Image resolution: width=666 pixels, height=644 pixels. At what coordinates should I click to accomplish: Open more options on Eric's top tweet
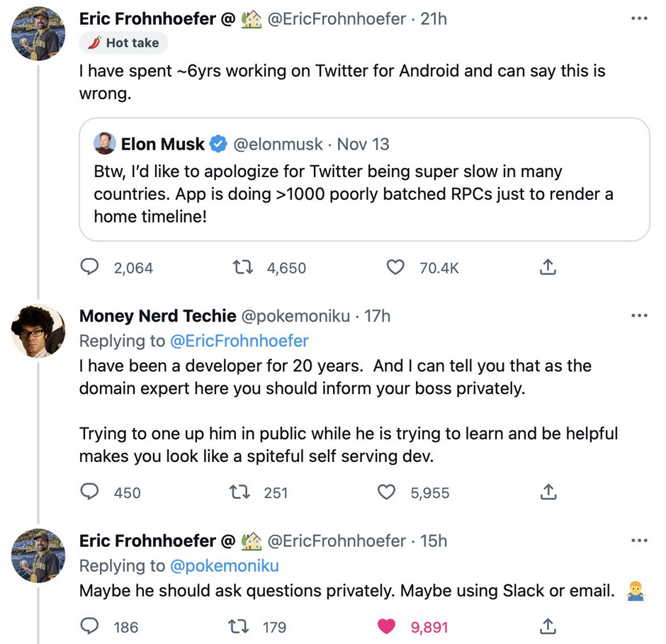tap(639, 18)
